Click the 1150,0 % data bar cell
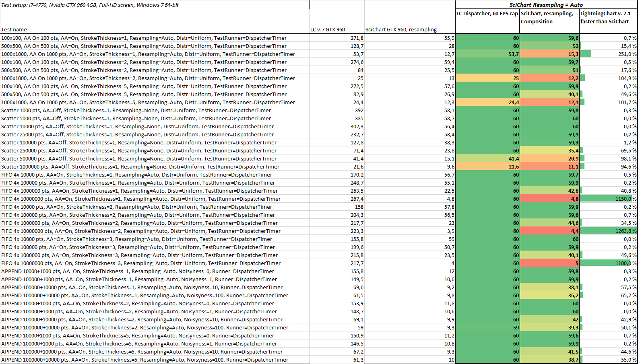The width and height of the screenshot is (638, 364). click(x=608, y=199)
